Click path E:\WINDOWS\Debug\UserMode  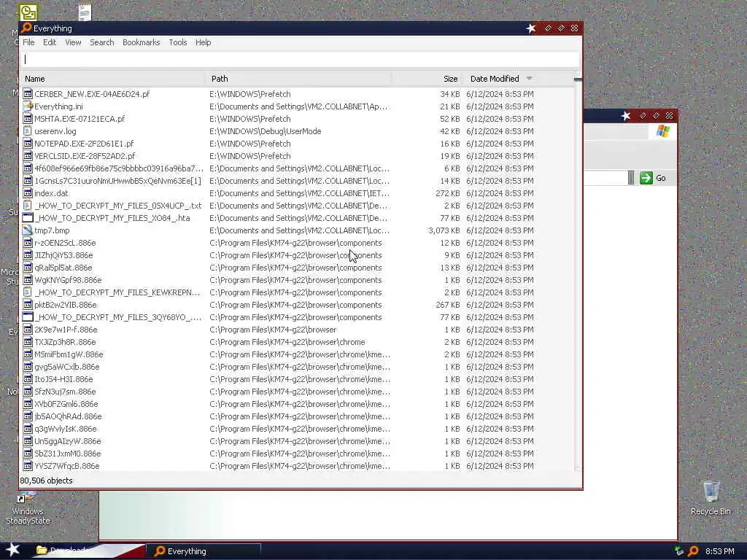click(266, 131)
